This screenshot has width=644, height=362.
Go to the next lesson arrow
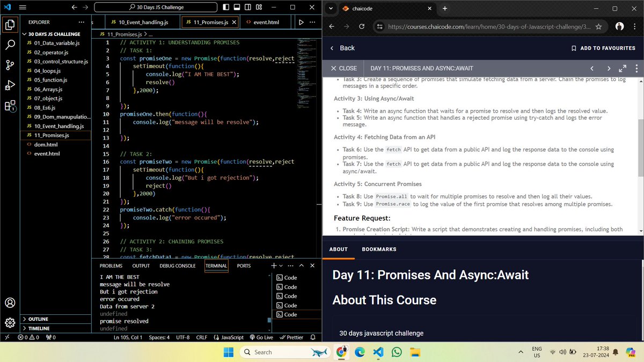click(609, 69)
